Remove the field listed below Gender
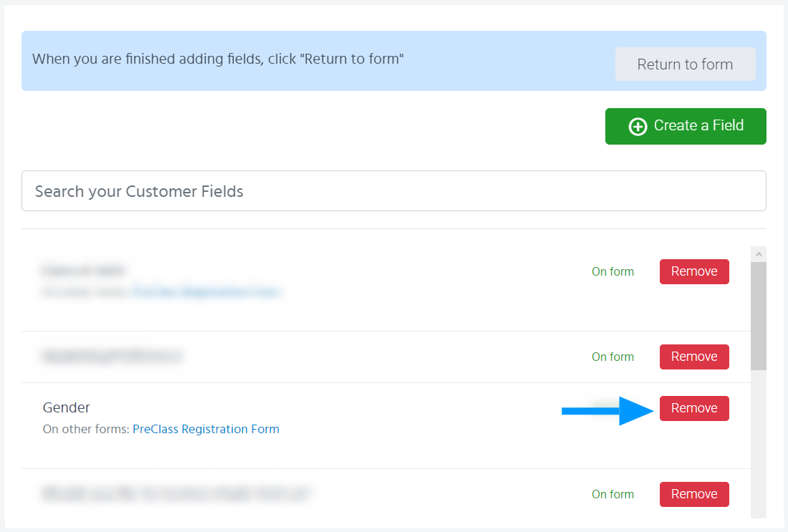788x532 pixels. pyautogui.click(x=693, y=494)
